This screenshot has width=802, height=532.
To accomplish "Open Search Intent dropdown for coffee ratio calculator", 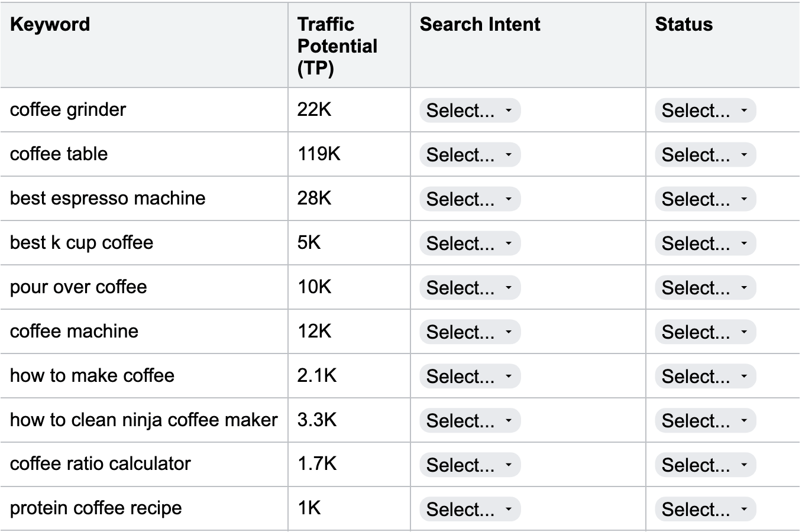I will tap(469, 465).
